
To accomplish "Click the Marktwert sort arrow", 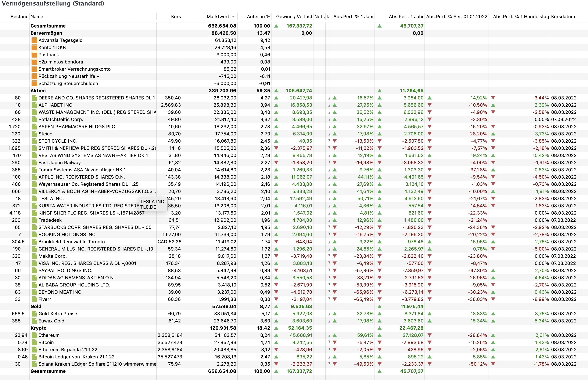I will [233, 17].
